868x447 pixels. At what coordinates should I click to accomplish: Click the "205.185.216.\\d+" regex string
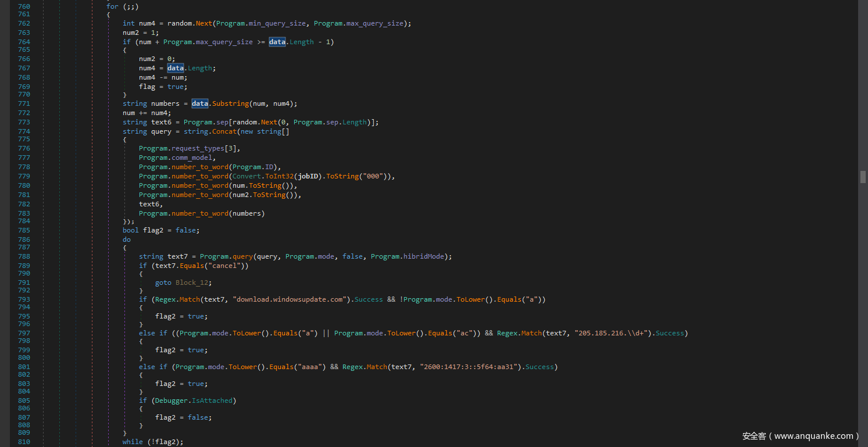coord(612,333)
